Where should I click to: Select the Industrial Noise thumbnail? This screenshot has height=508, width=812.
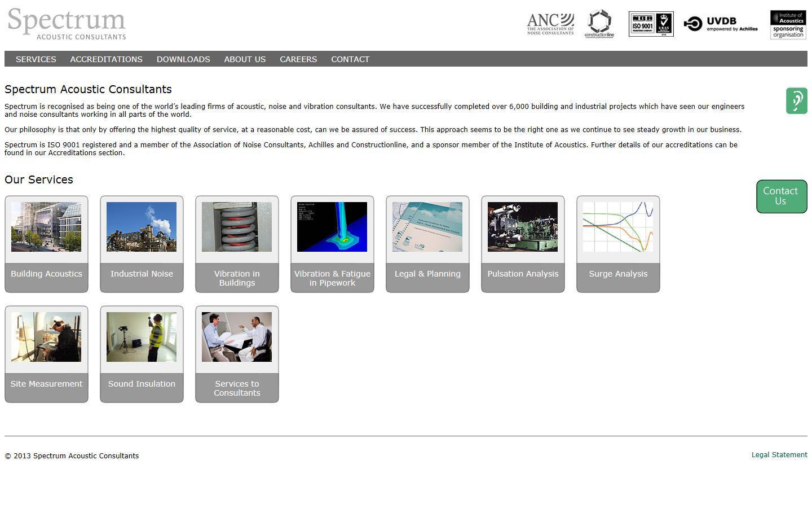[142, 227]
